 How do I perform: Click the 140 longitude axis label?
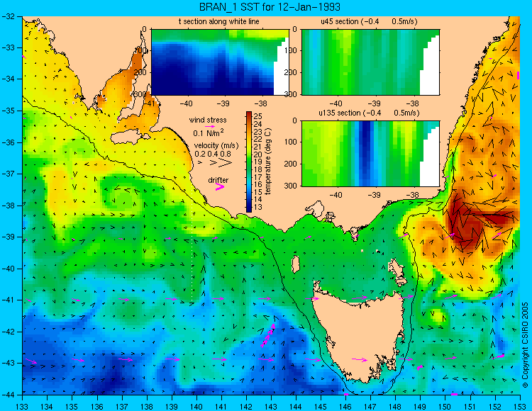(x=196, y=406)
